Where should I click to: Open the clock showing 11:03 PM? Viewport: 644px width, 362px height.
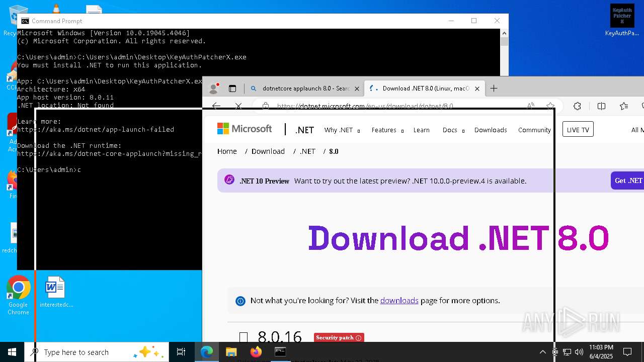pyautogui.click(x=601, y=352)
